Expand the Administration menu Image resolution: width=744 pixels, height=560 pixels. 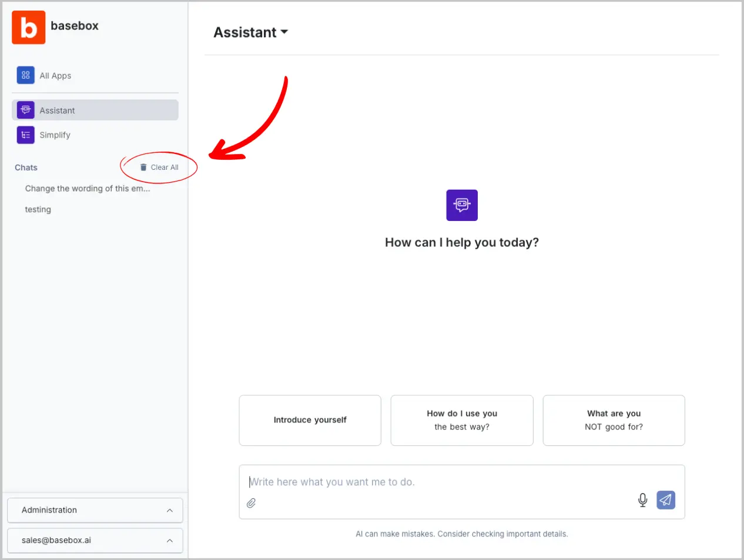[x=95, y=510]
